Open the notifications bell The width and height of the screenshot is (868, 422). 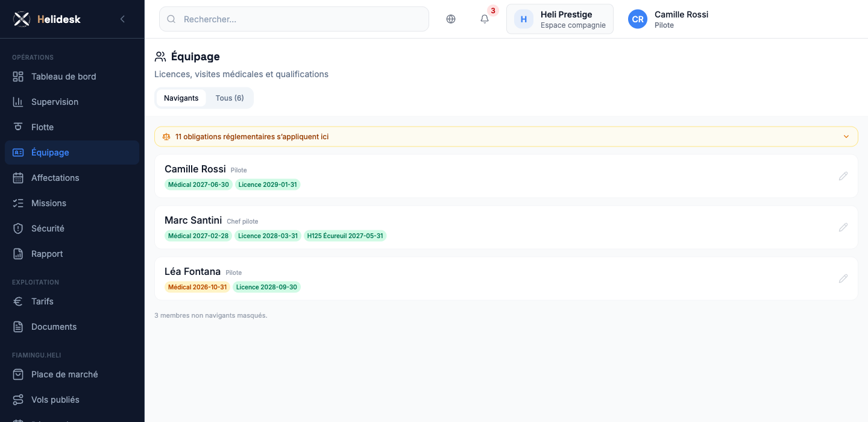pyautogui.click(x=485, y=19)
